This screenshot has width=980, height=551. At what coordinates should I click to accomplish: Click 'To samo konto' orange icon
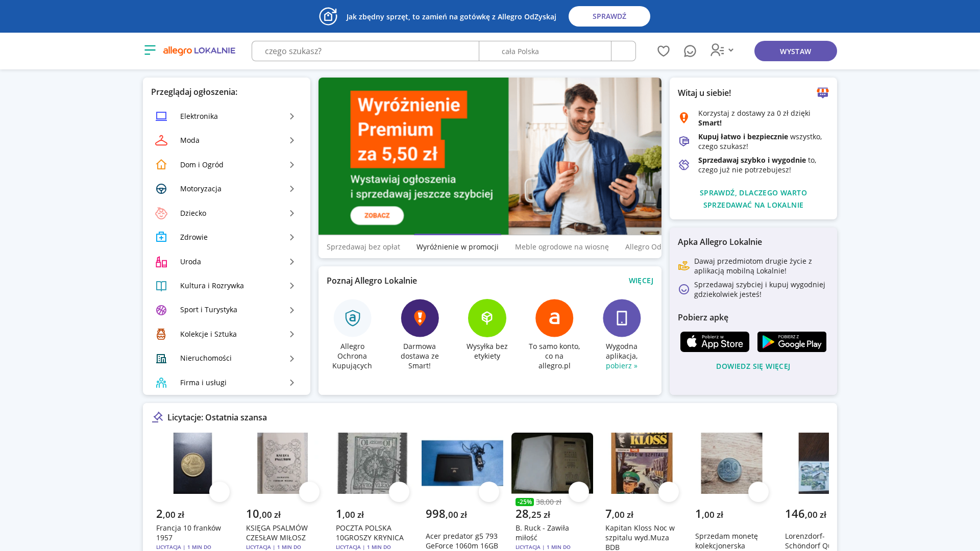click(554, 318)
